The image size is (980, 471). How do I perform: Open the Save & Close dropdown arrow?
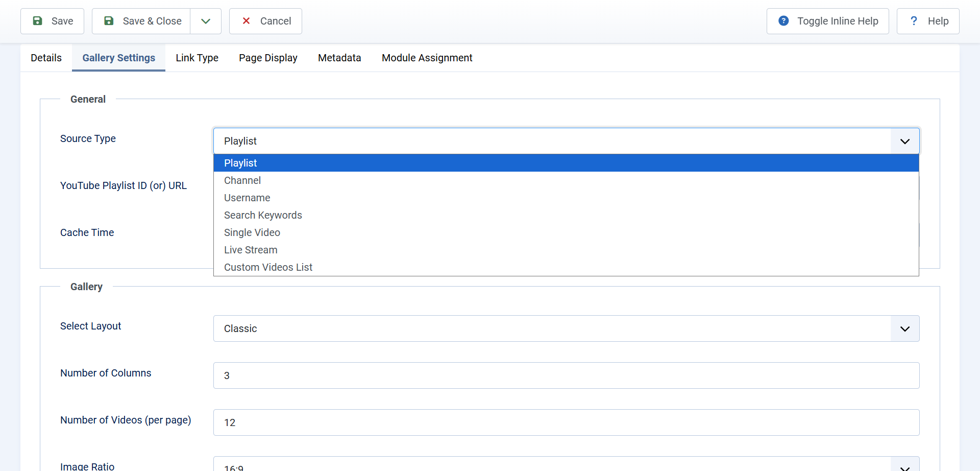click(206, 21)
